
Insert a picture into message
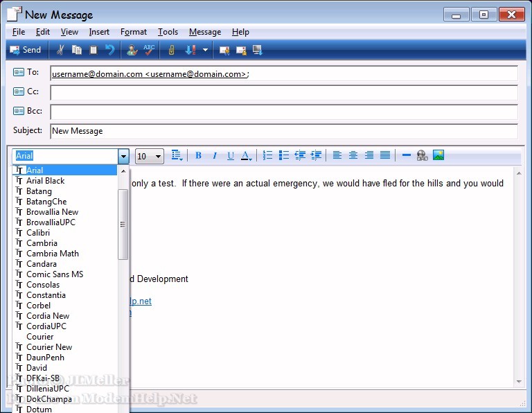pos(438,155)
